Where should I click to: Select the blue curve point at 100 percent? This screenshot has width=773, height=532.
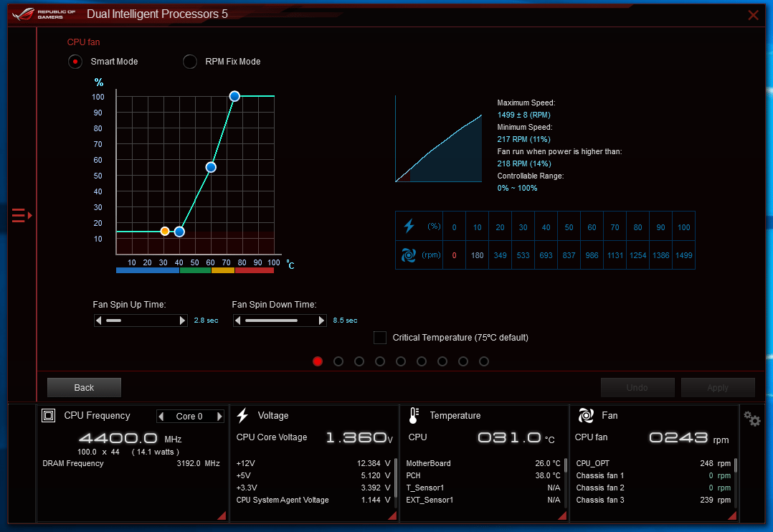point(234,96)
